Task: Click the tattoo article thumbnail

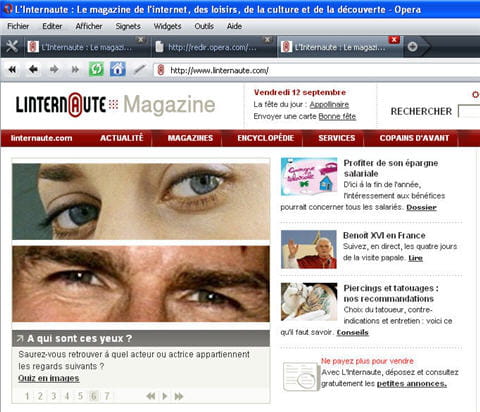Action: (309, 302)
